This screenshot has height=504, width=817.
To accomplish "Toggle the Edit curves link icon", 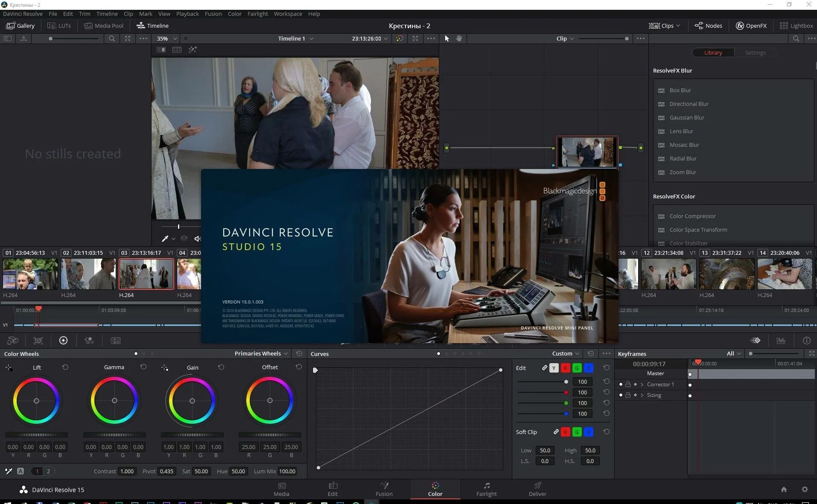I will (544, 367).
